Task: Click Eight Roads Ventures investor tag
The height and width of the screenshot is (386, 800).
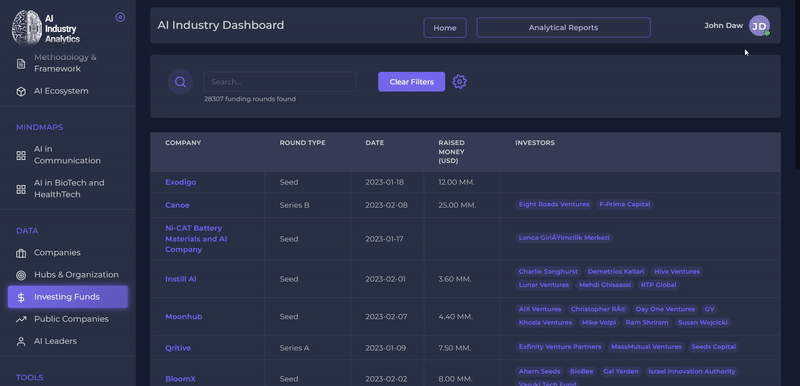Action: point(554,204)
